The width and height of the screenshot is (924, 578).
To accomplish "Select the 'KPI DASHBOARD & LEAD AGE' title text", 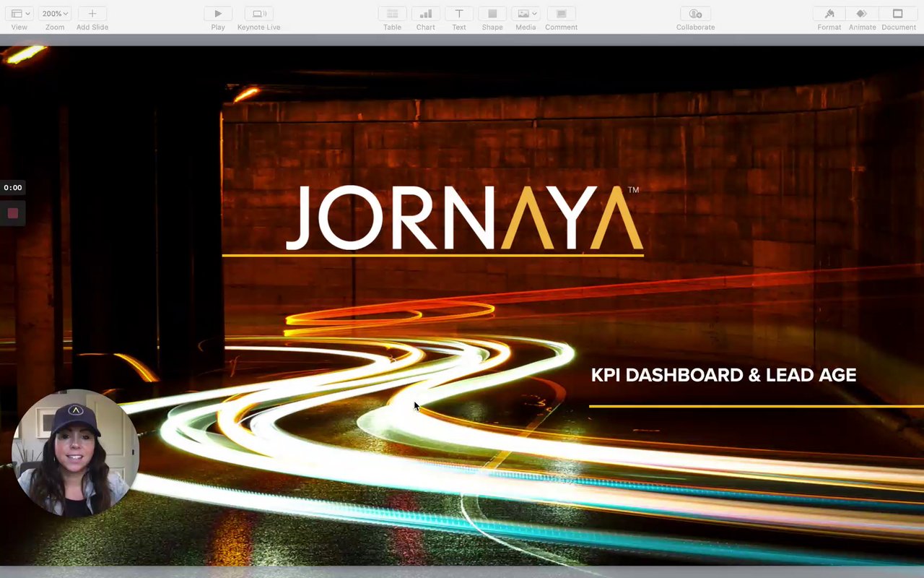I will click(x=723, y=375).
